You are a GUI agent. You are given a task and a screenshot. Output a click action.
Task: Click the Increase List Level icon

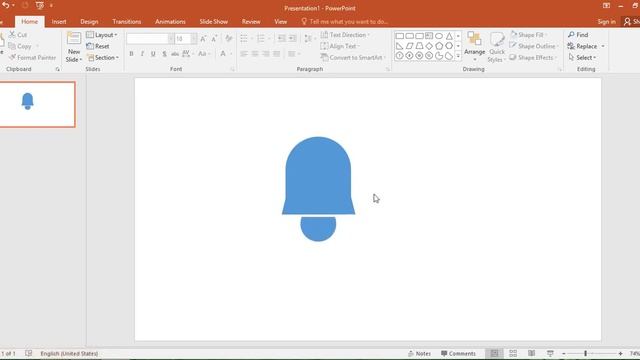click(x=292, y=39)
